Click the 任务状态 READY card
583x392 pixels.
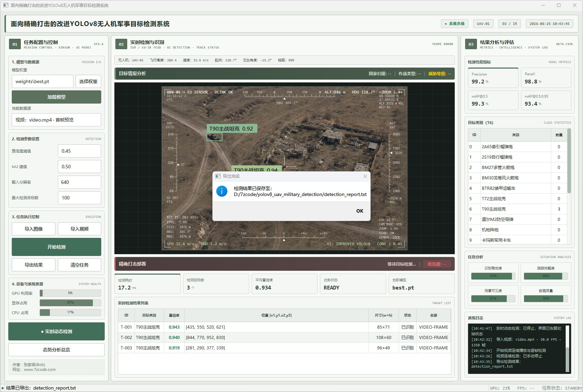tap(353, 284)
